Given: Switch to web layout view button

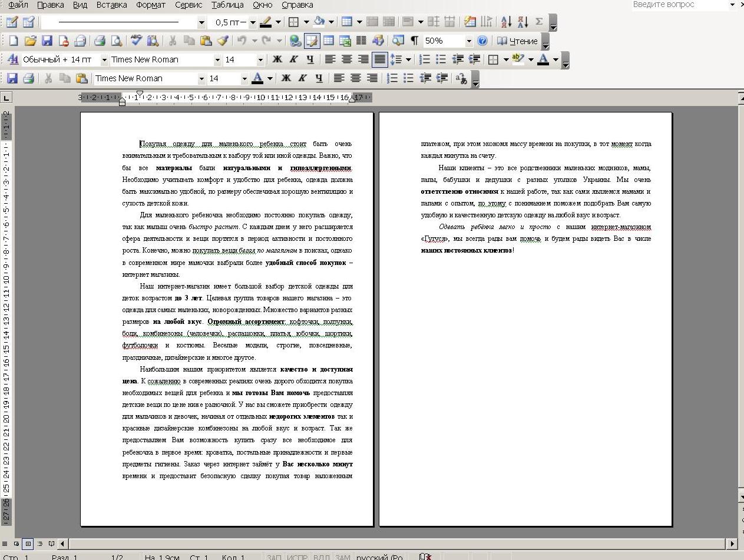Looking at the screenshot, I should 16,544.
